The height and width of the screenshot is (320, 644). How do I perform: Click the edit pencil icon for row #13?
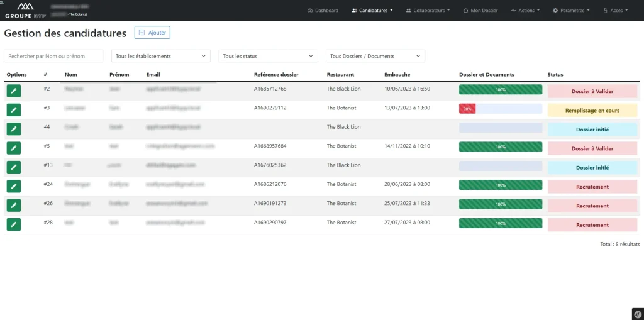point(14,167)
